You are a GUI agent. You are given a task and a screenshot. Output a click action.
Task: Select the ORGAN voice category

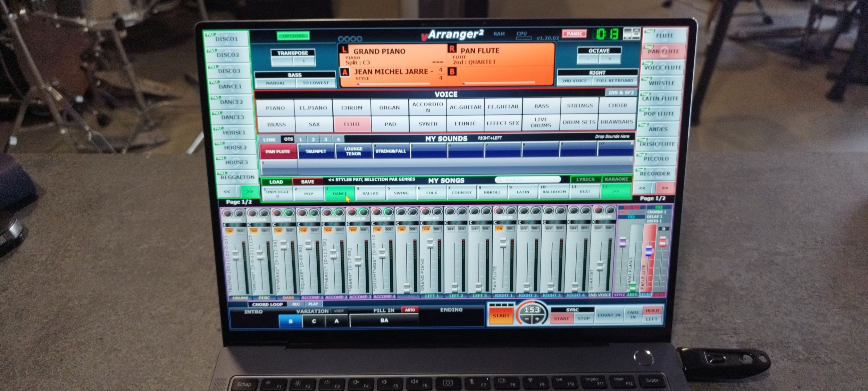click(x=390, y=107)
